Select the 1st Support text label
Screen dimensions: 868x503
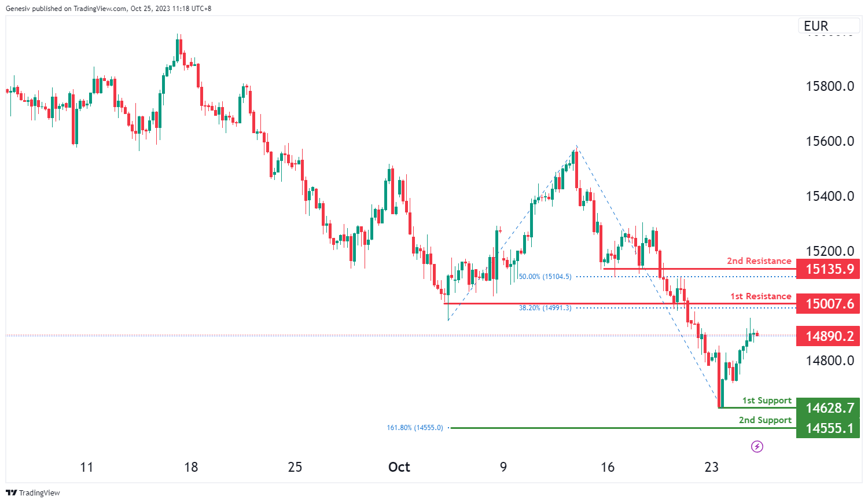[x=767, y=401]
